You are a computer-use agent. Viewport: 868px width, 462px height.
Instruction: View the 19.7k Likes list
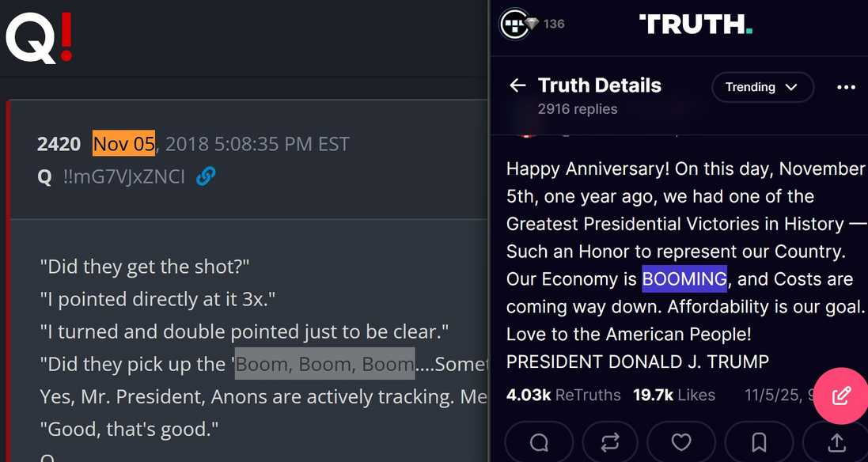(x=673, y=395)
